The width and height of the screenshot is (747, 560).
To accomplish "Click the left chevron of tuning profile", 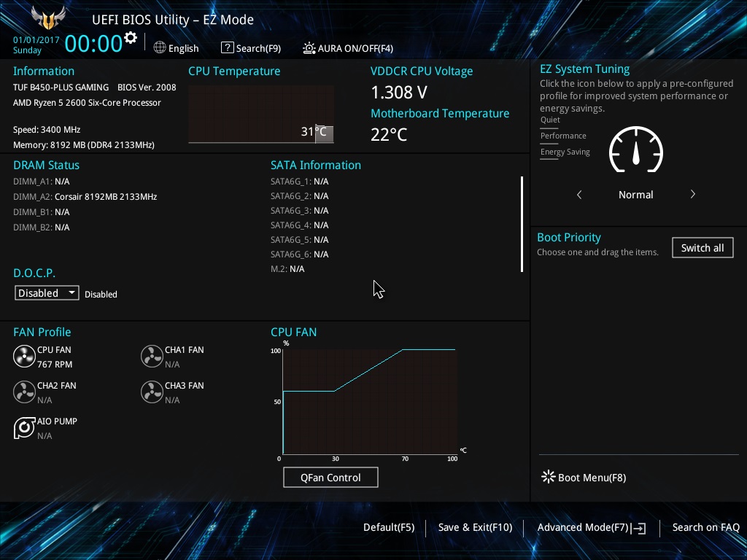I will click(579, 194).
